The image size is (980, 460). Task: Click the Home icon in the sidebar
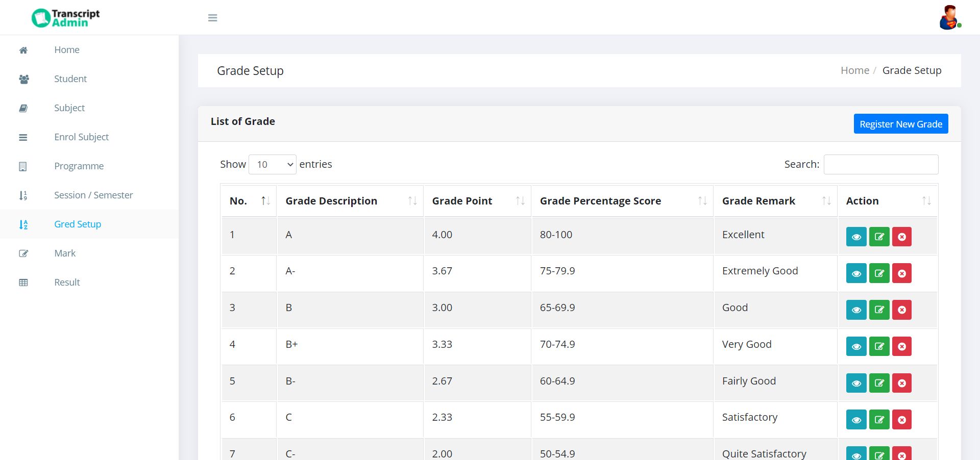(x=23, y=50)
